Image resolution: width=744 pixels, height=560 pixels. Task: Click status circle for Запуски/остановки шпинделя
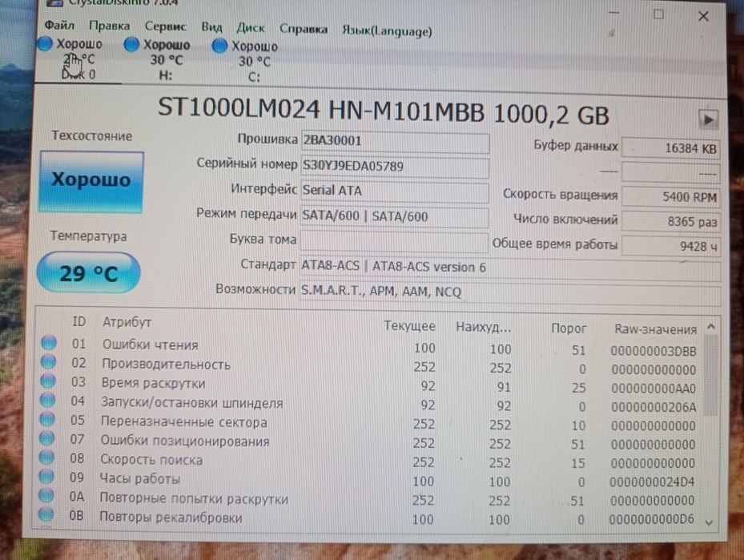point(47,400)
